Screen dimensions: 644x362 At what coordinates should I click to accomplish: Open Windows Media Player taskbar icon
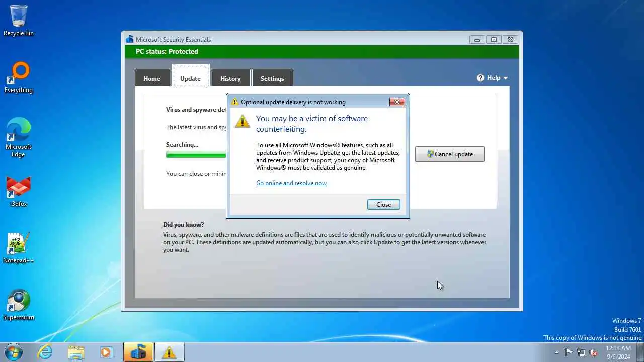(106, 352)
